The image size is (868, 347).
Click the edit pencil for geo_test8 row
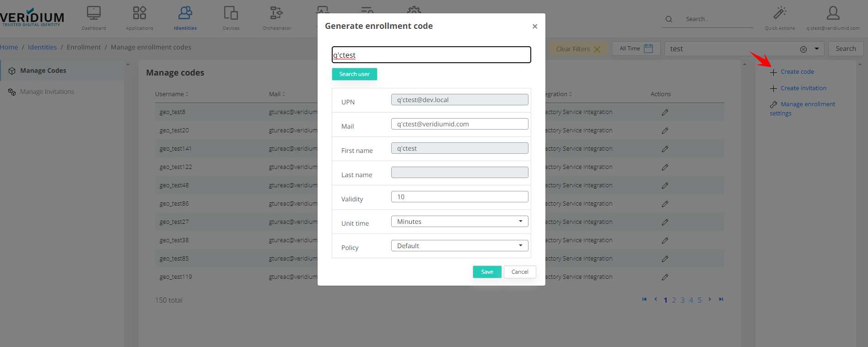point(665,112)
